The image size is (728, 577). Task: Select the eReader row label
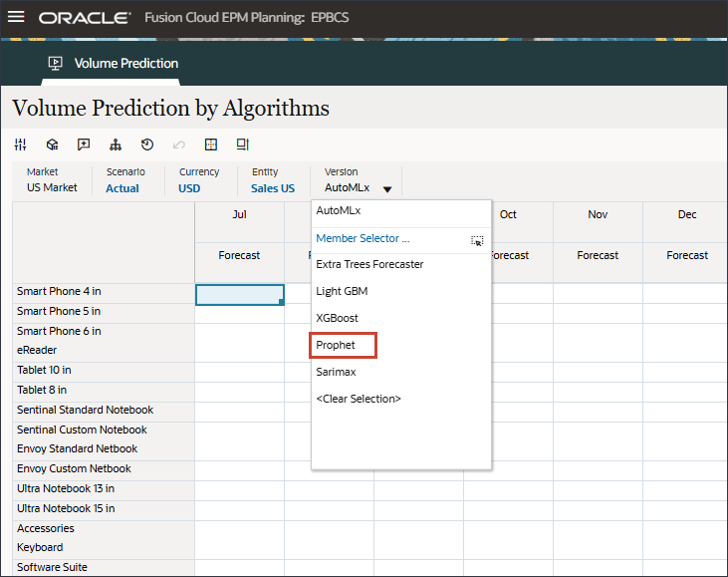(37, 351)
